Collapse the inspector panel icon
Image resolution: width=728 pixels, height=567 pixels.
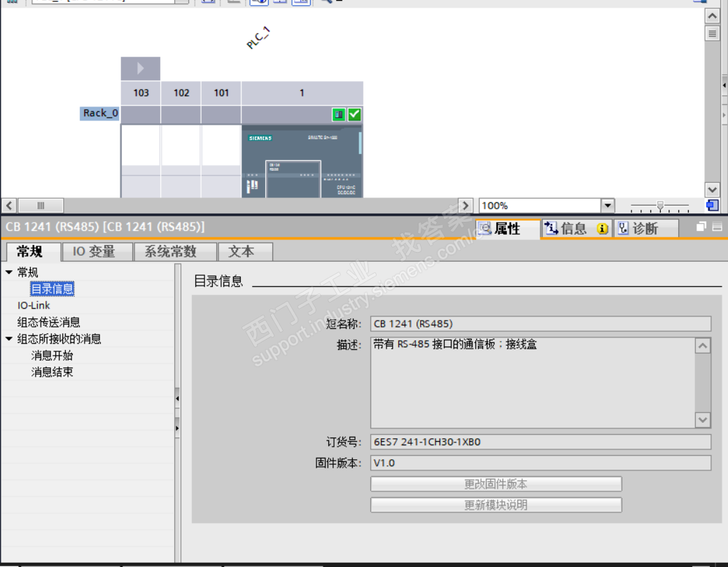[717, 227]
